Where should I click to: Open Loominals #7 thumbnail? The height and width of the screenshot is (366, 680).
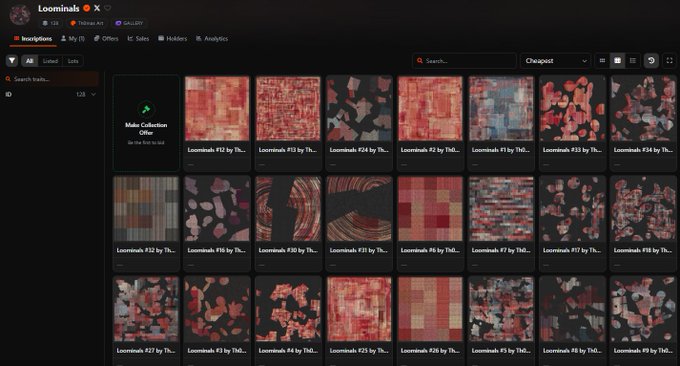[501, 209]
